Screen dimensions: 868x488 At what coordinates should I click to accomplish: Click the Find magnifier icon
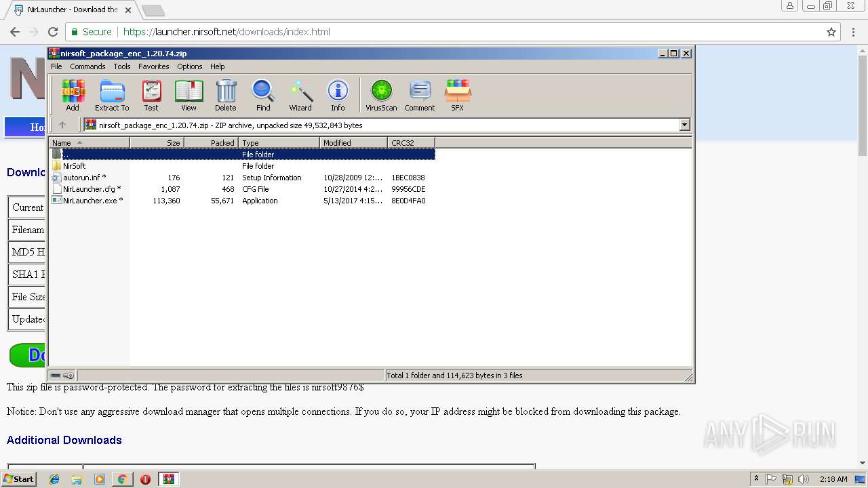(263, 95)
